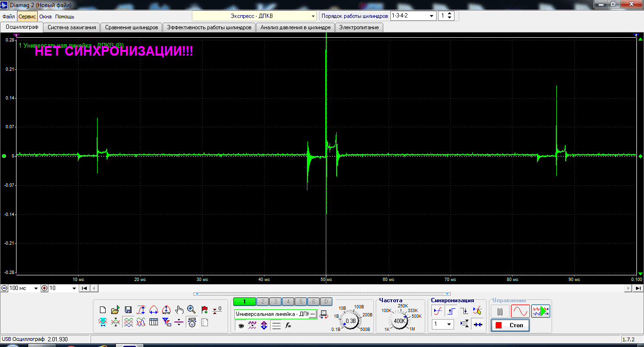The width and height of the screenshot is (644, 347).
Task: Click the checklist report page icon
Action: tap(204, 322)
